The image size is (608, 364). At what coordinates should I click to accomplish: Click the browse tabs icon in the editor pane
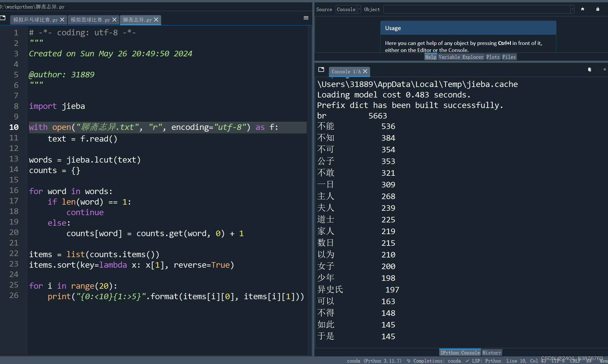point(3,18)
